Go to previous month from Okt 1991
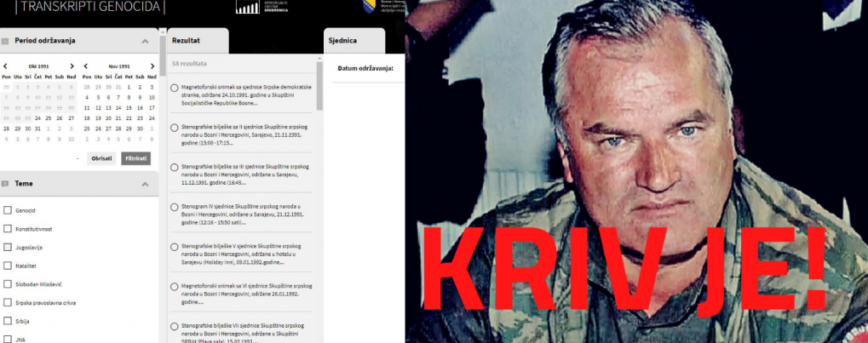The width and height of the screenshot is (868, 343). click(5, 66)
